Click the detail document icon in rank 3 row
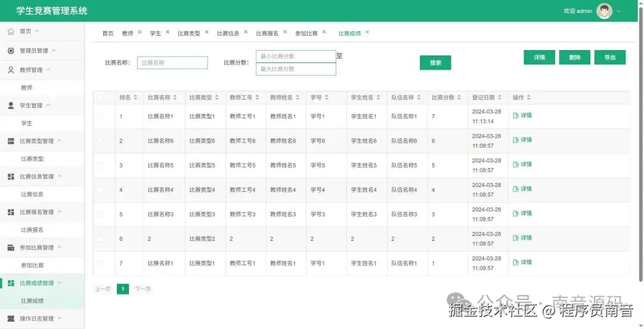The height and width of the screenshot is (329, 644). 516,164
